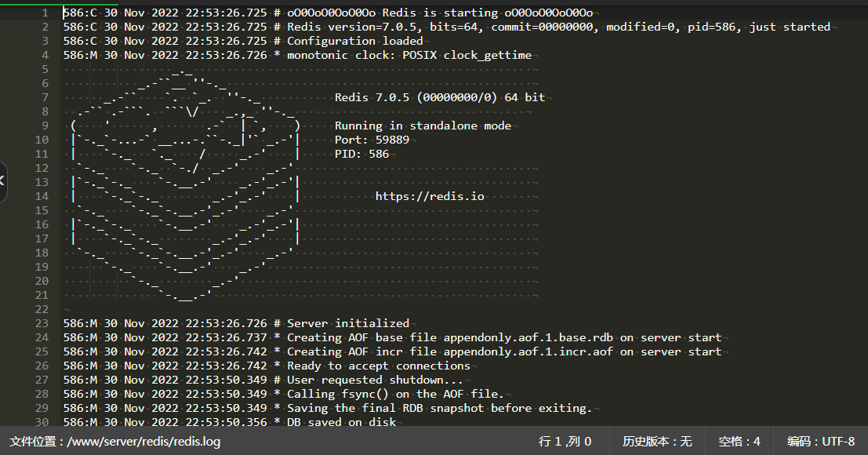Click the 'Redis is starting' log line

[x=328, y=13]
